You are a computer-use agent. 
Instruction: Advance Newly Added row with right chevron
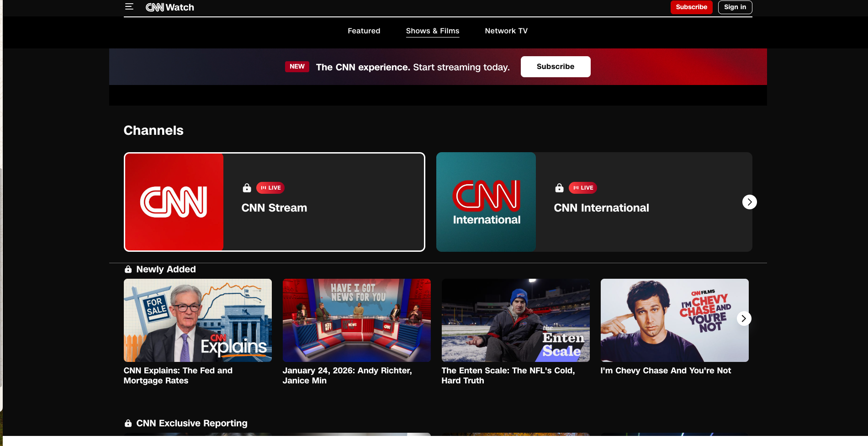tap(744, 319)
